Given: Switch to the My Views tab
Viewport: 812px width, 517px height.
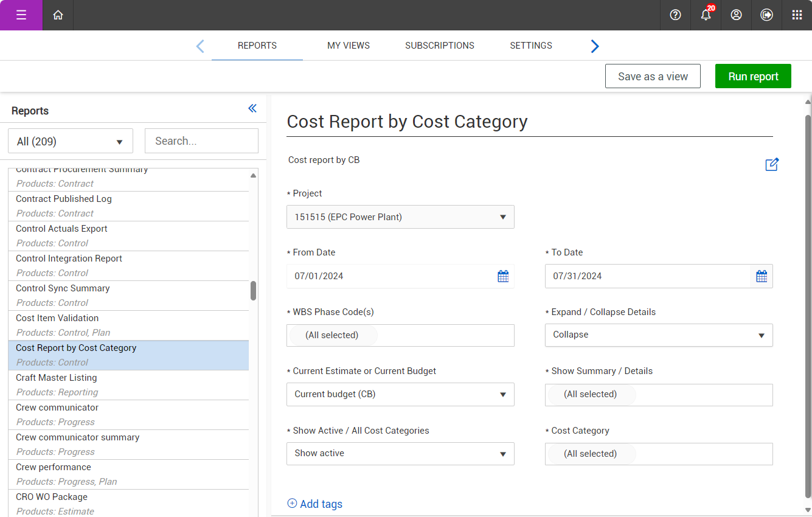Looking at the screenshot, I should tap(349, 46).
